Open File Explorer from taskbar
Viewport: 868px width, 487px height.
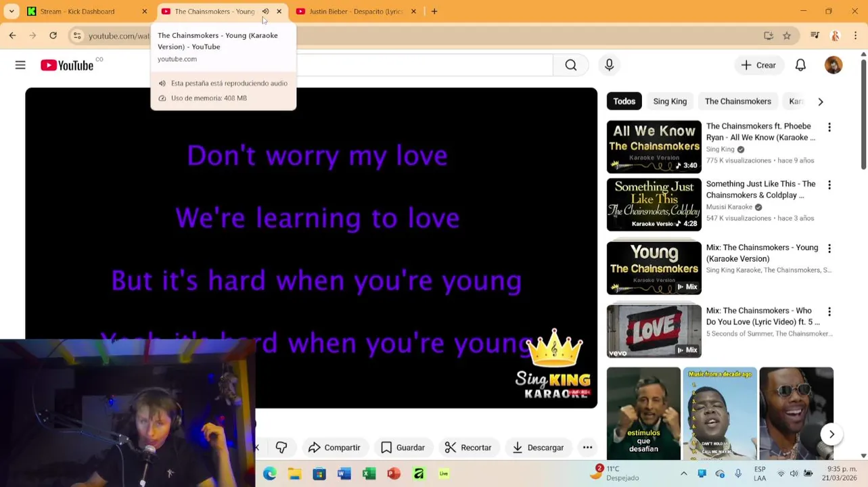(294, 473)
